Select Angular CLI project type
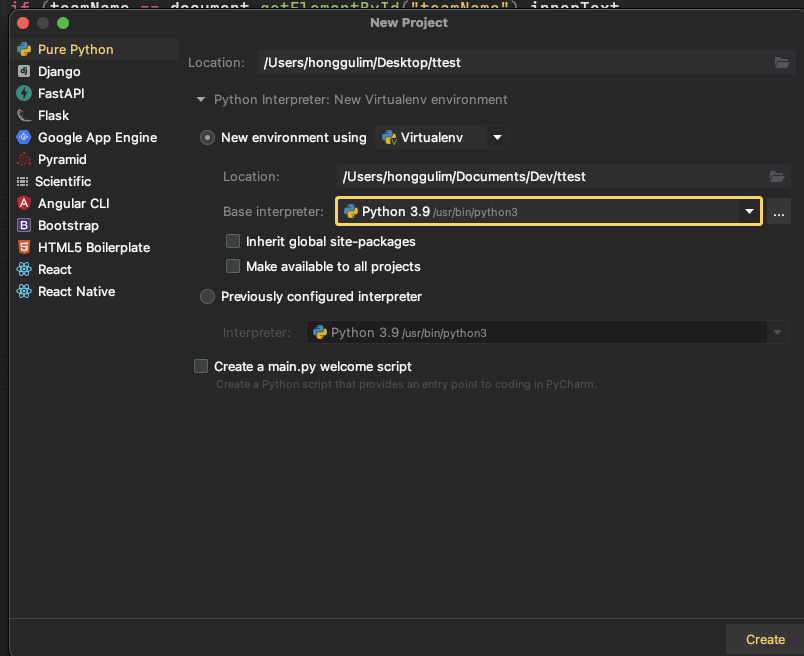 pos(95,203)
